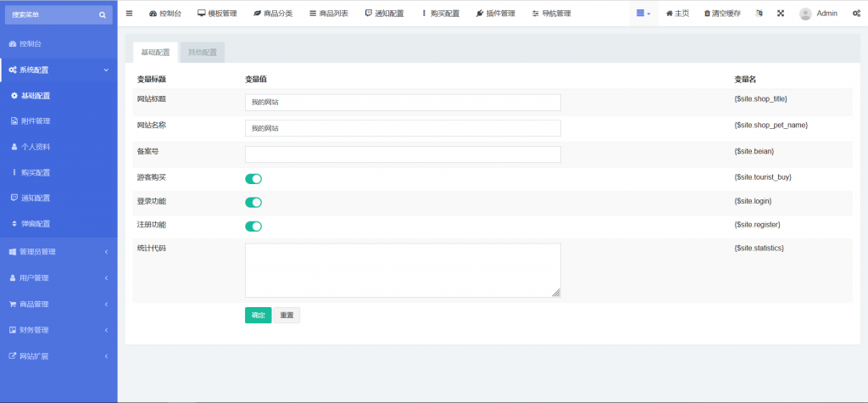Open 购买配置 in the sidebar submenu

point(58,172)
